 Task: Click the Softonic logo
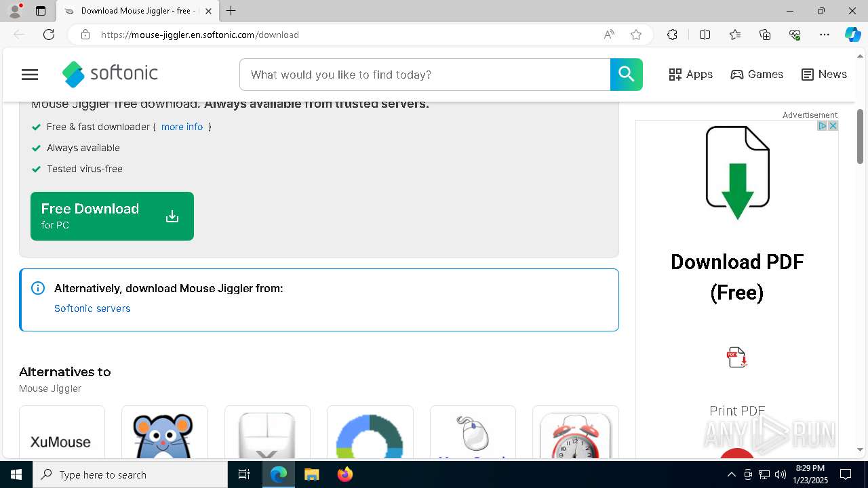point(110,74)
